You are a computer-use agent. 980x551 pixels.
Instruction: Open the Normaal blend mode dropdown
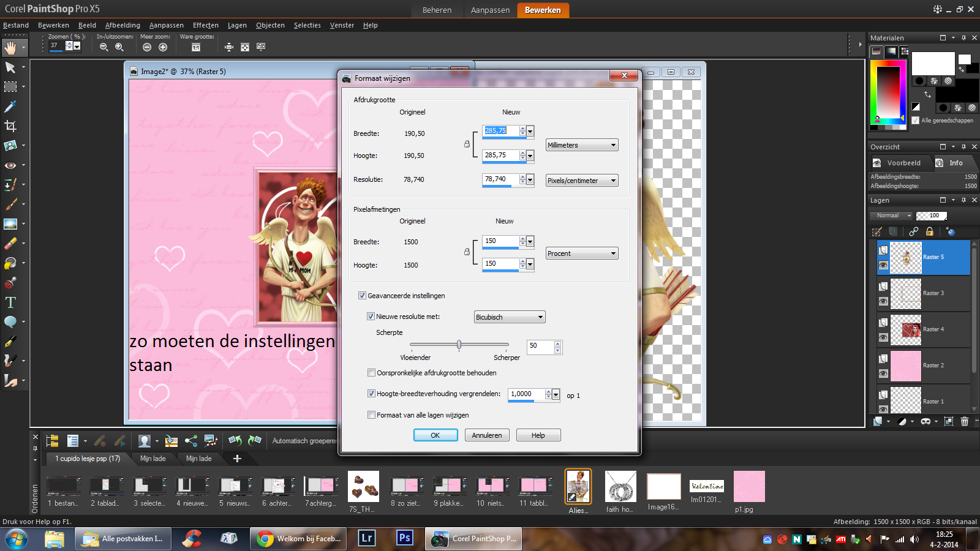(891, 216)
